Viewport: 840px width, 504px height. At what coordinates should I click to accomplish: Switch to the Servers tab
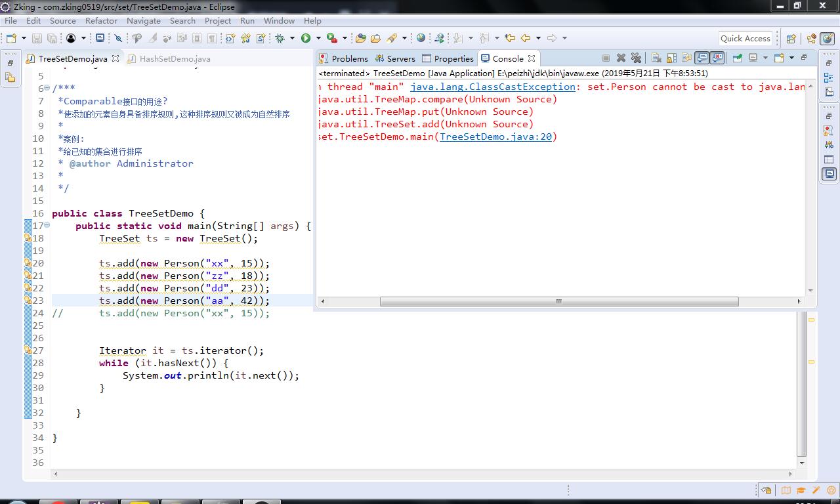pyautogui.click(x=395, y=58)
